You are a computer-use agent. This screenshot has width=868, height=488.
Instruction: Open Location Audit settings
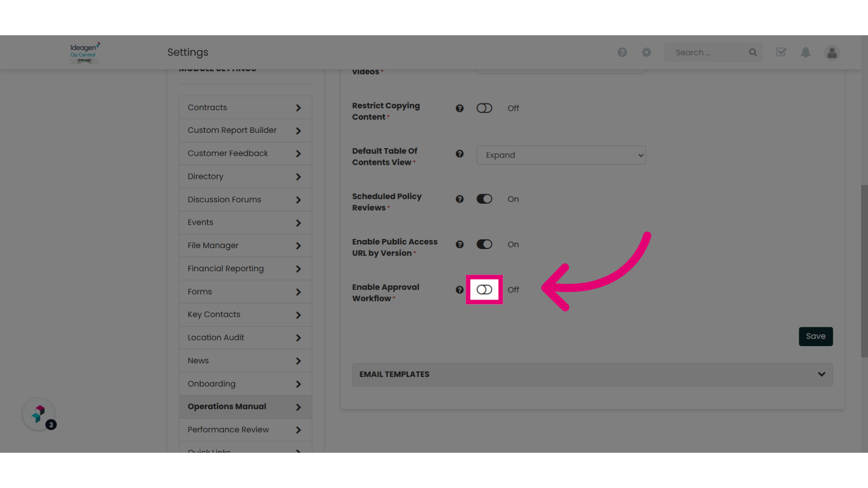pos(245,338)
